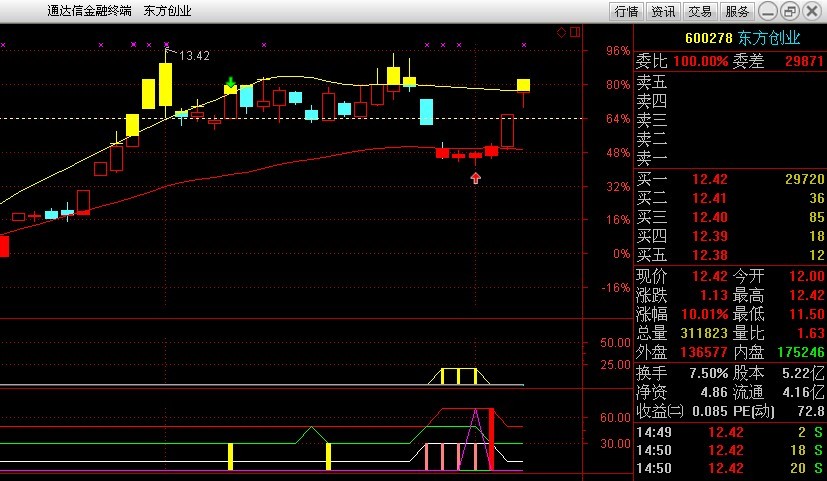This screenshot has width=827, height=481.
Task: Click the 卖五 ask row
Action: pos(730,82)
